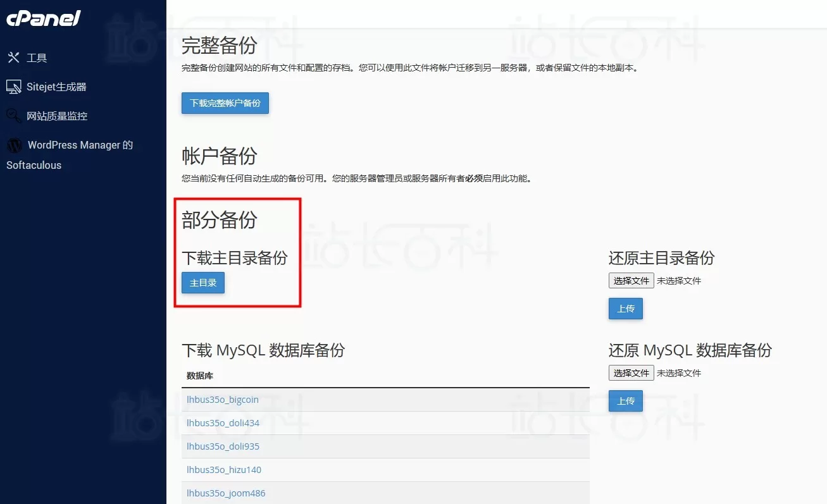Click 上传 under 还原主目录备份
Image resolution: width=827 pixels, height=504 pixels.
pos(625,309)
